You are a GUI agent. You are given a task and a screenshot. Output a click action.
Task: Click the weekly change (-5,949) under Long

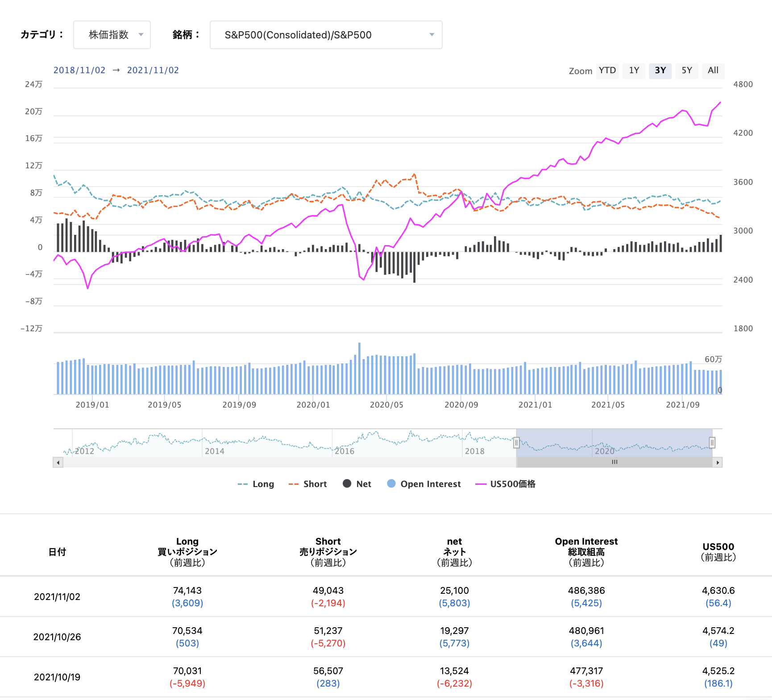point(187,683)
